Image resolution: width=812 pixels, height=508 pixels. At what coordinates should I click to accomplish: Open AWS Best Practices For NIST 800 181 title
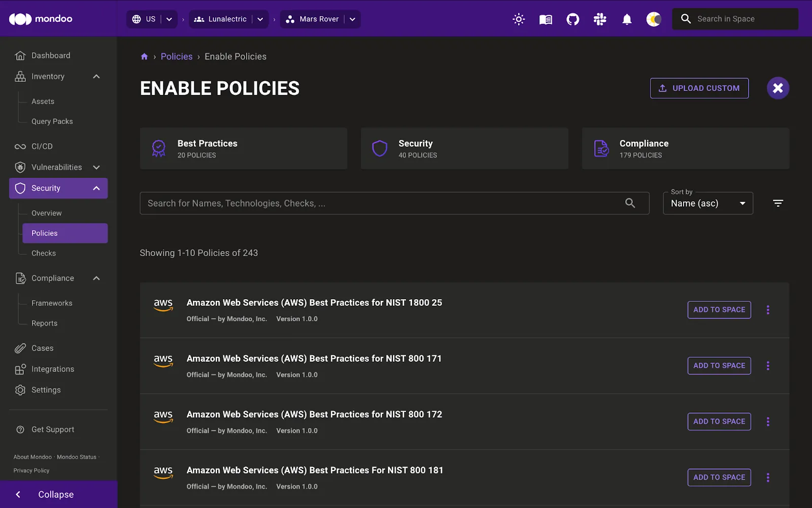[x=315, y=470]
